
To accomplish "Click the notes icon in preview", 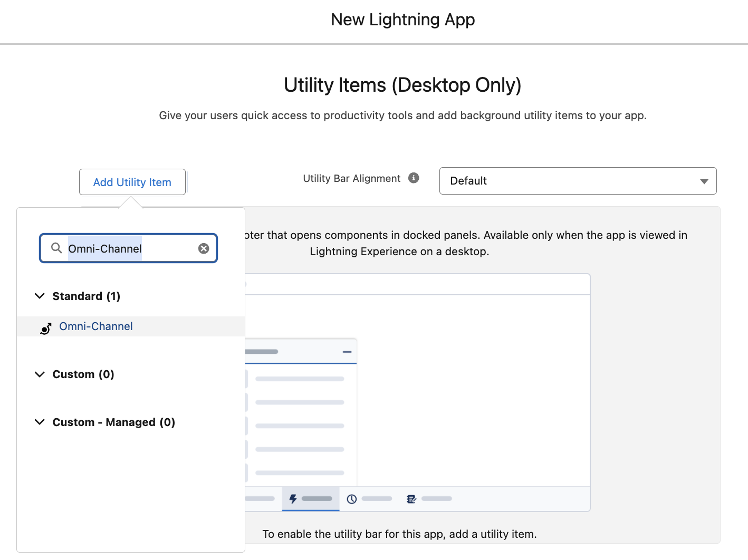I will coord(411,499).
